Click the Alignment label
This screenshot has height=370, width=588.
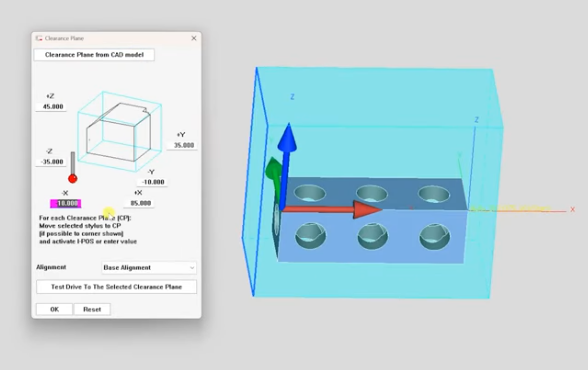coord(51,267)
